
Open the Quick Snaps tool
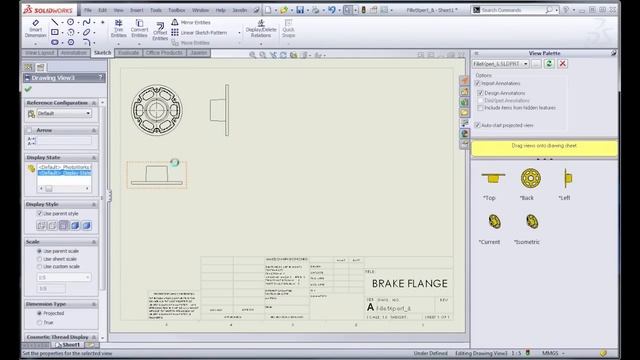(288, 28)
